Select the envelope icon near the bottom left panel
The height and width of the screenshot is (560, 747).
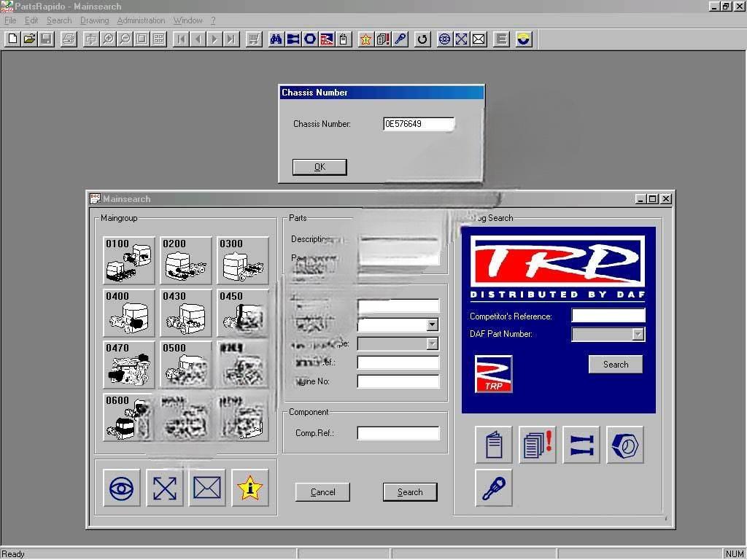206,488
